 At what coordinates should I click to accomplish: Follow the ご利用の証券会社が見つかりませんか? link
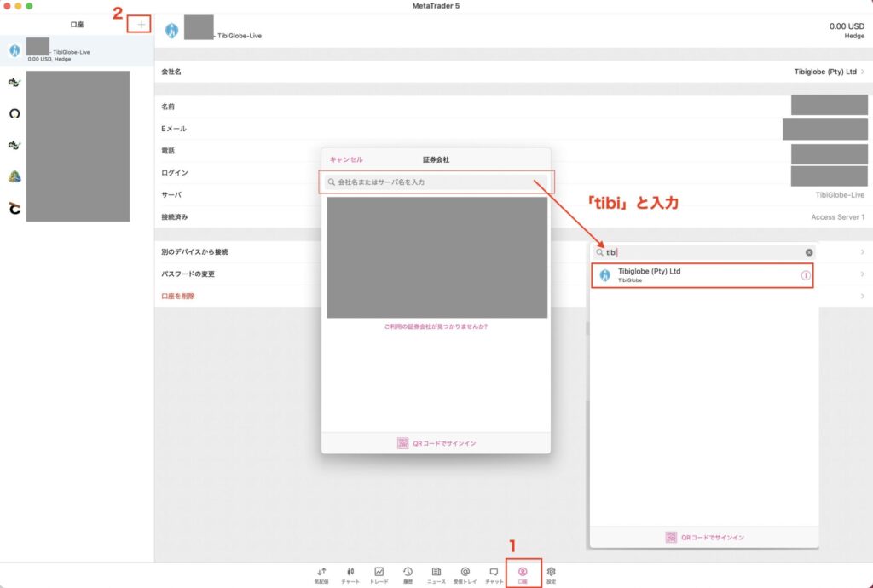point(436,326)
